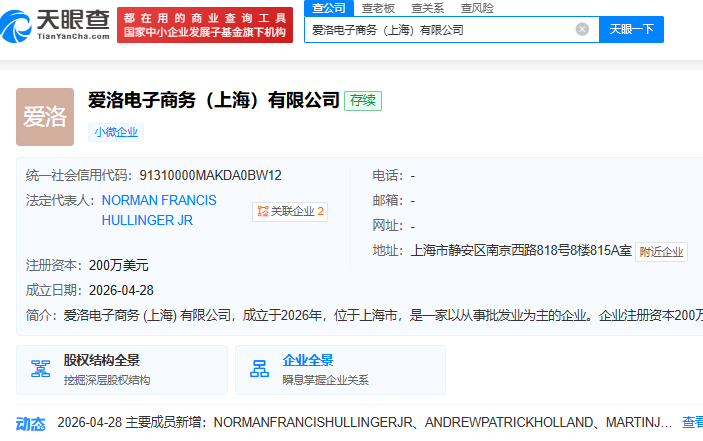Viewport: 703px width, 441px height.
Task: Click the 动态 section label
Action: [x=30, y=424]
